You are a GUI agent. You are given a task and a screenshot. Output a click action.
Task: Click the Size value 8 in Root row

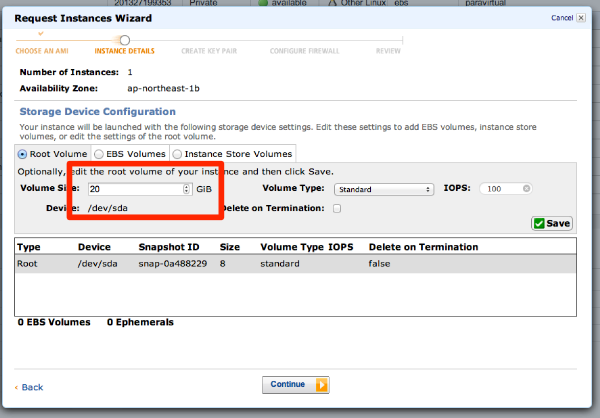coord(222,264)
